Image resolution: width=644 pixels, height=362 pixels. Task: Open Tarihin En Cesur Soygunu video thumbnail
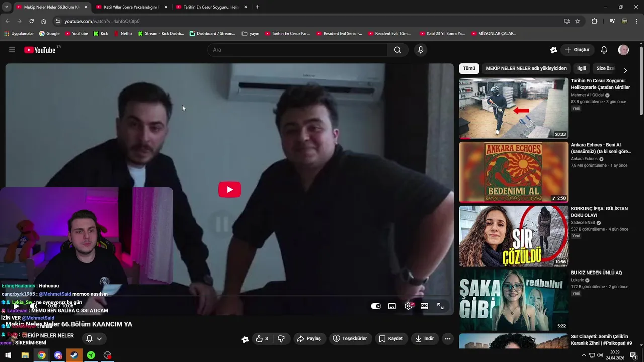pos(513,108)
